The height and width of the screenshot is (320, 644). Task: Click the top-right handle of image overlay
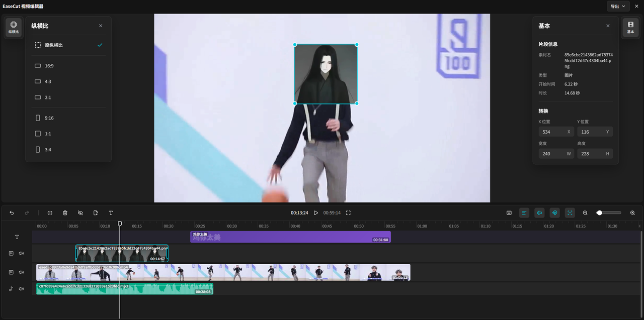[x=357, y=45]
